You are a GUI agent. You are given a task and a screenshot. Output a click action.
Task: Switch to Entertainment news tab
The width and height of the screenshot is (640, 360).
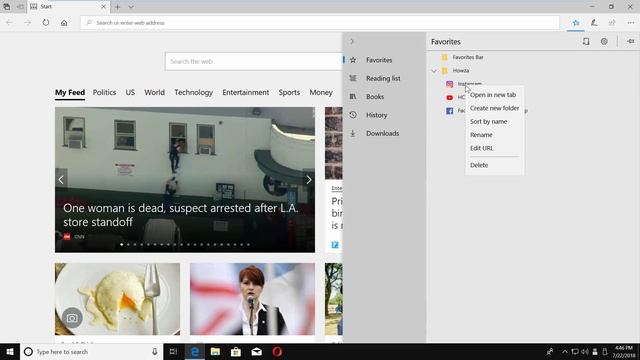246,93
